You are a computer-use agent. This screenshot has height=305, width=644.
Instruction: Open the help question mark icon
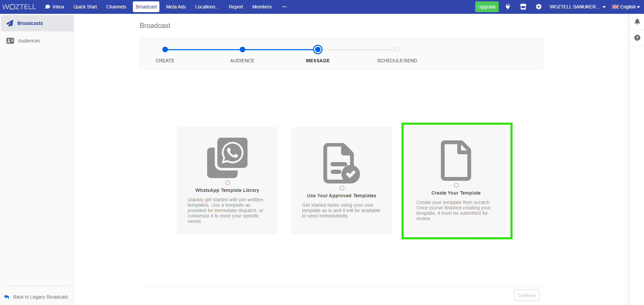point(637,38)
